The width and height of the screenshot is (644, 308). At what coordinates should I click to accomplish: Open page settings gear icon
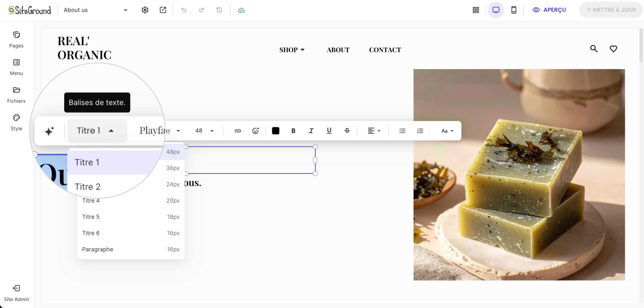click(x=145, y=10)
